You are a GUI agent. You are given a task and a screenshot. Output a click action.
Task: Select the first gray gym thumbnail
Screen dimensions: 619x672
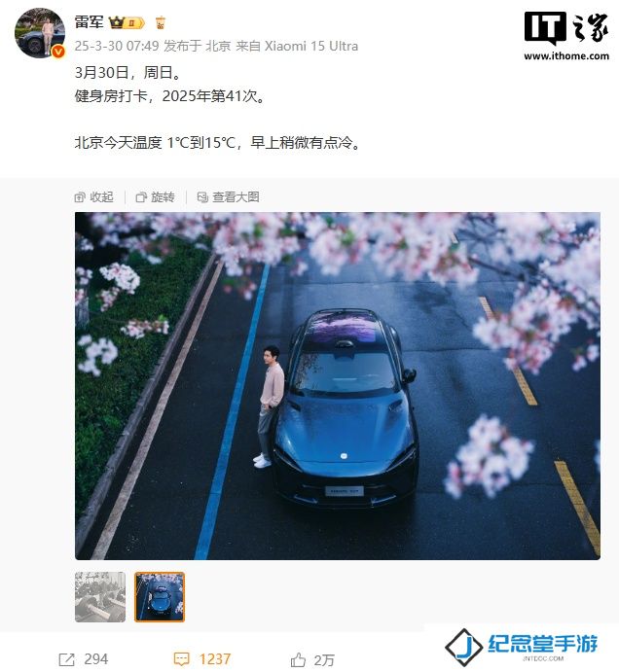(x=100, y=597)
